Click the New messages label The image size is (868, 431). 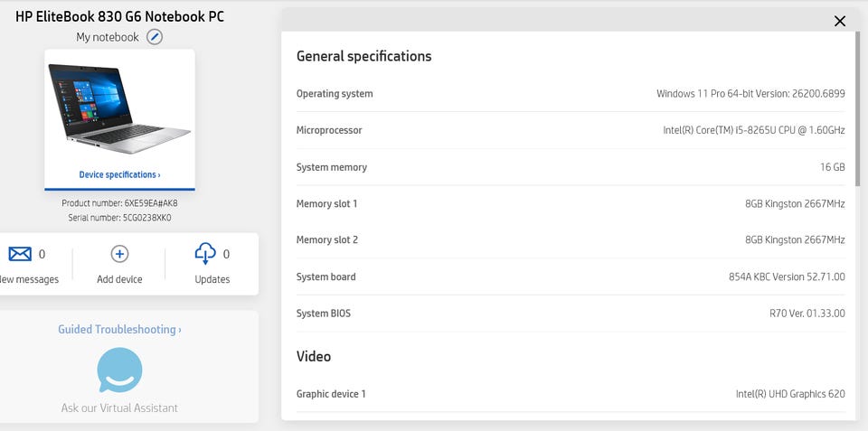point(29,279)
